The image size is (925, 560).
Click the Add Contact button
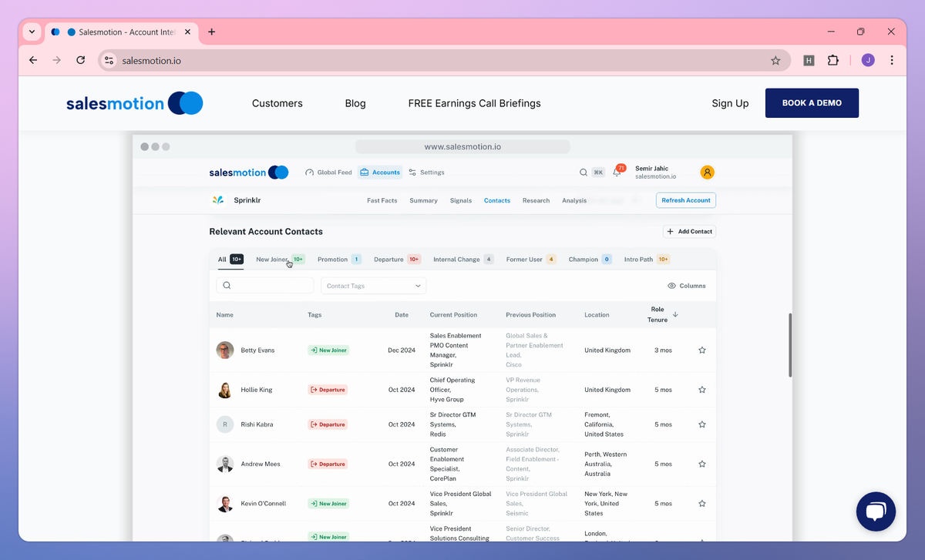pos(690,231)
